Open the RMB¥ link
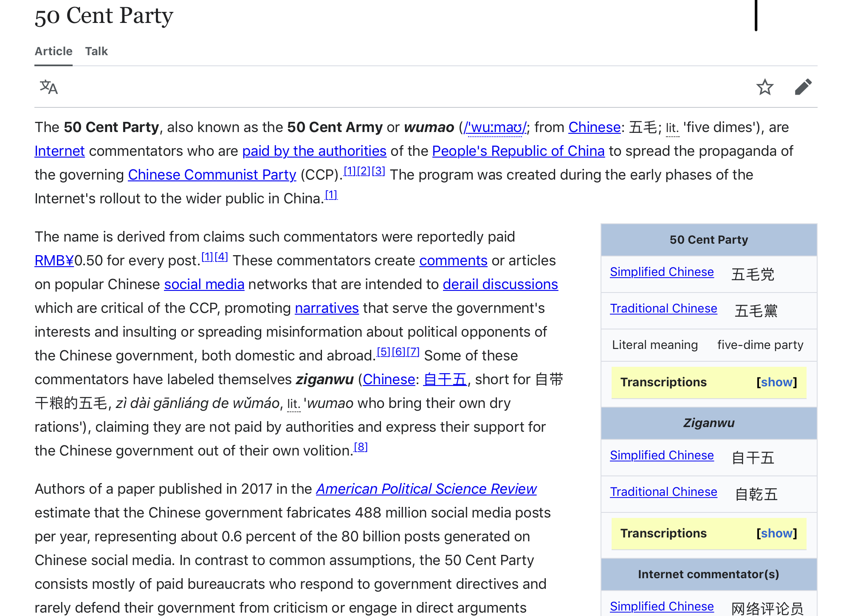The width and height of the screenshot is (852, 616). tap(54, 261)
